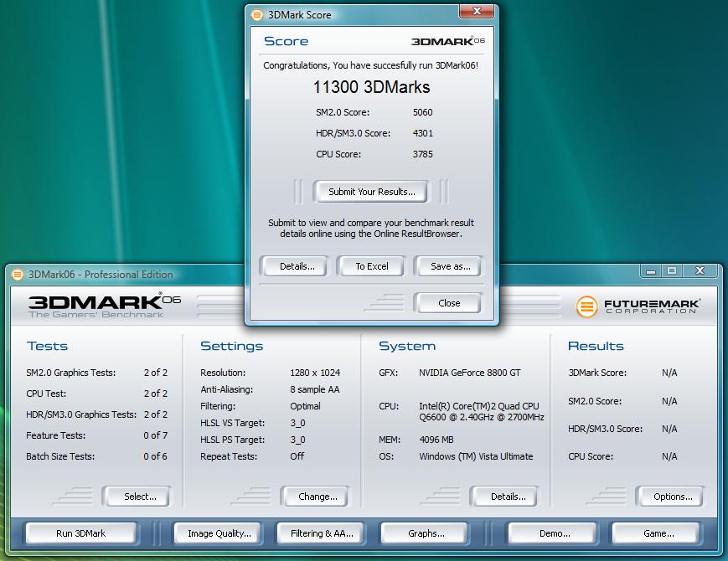The width and height of the screenshot is (728, 561).
Task: Click the Futuremark Corporation orange logo
Action: 587,306
